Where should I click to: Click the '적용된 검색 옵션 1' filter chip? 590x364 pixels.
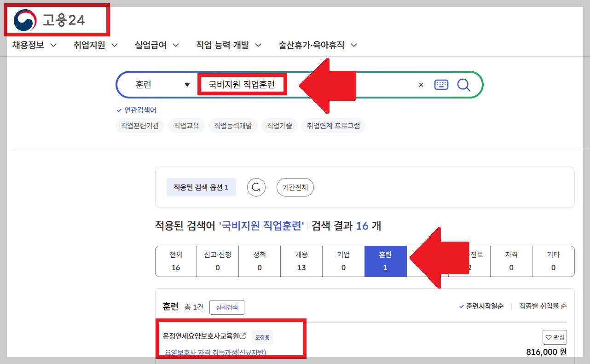click(x=201, y=187)
